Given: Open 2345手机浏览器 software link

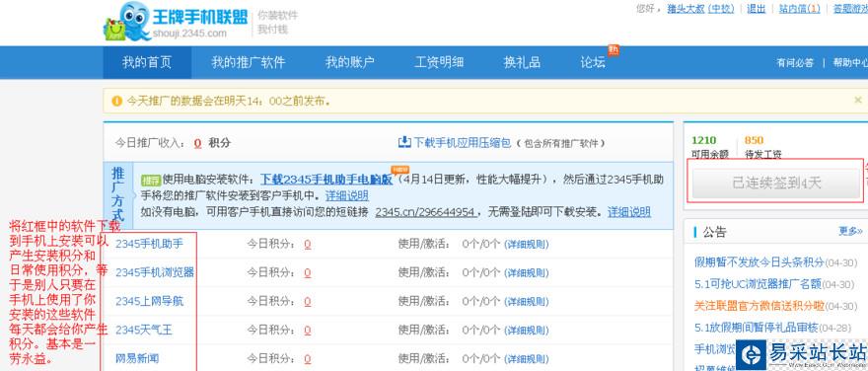Looking at the screenshot, I should [x=155, y=272].
